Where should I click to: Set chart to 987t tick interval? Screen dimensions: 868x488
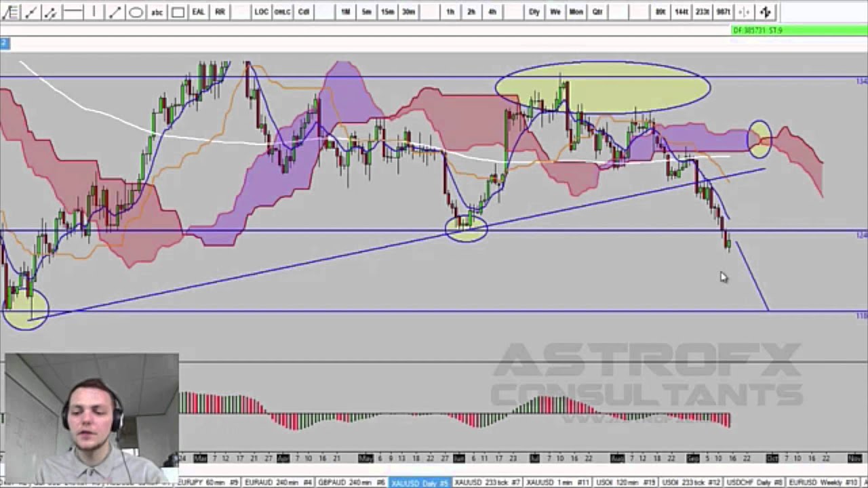pos(724,12)
